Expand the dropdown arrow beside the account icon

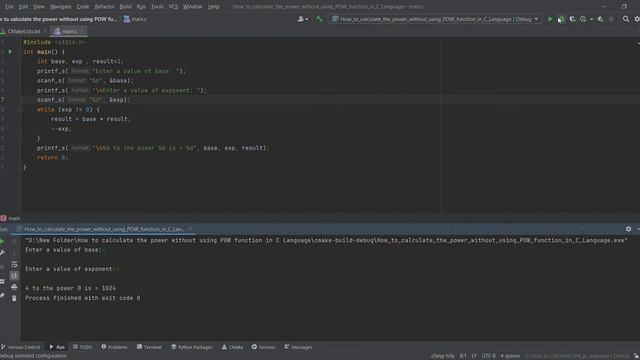click(307, 19)
